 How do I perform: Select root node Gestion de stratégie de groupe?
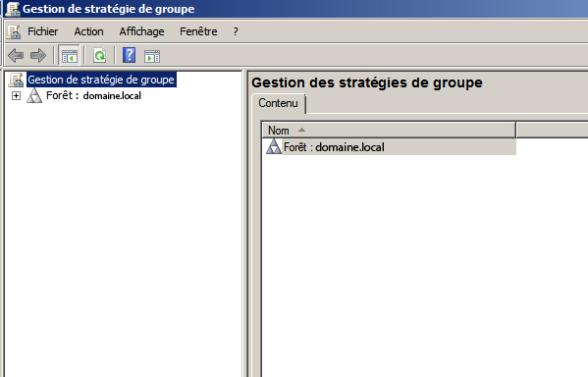tap(101, 80)
